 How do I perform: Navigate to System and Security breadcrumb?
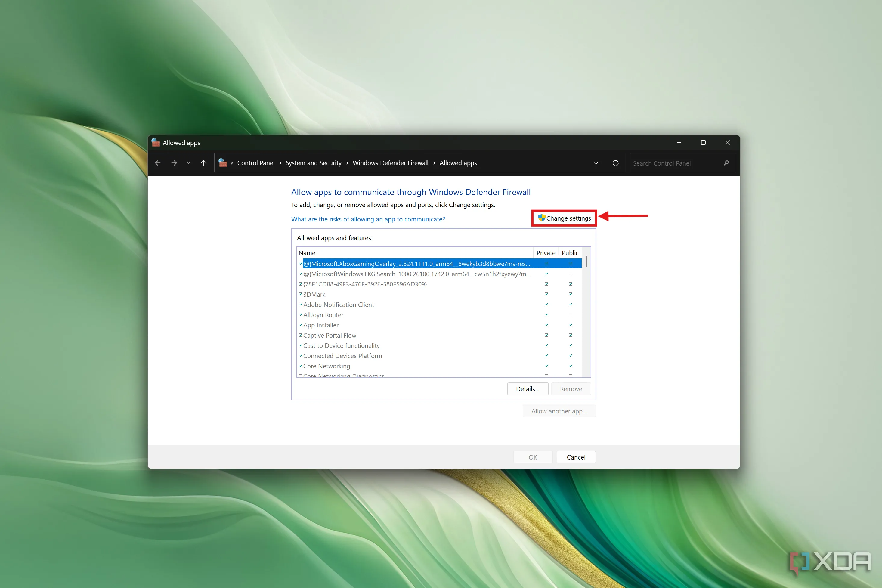click(x=314, y=163)
